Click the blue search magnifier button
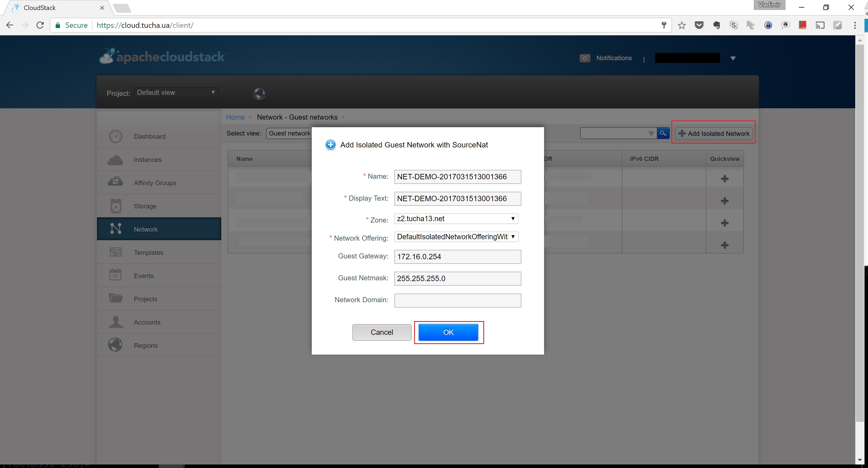The height and width of the screenshot is (468, 868). [x=663, y=133]
